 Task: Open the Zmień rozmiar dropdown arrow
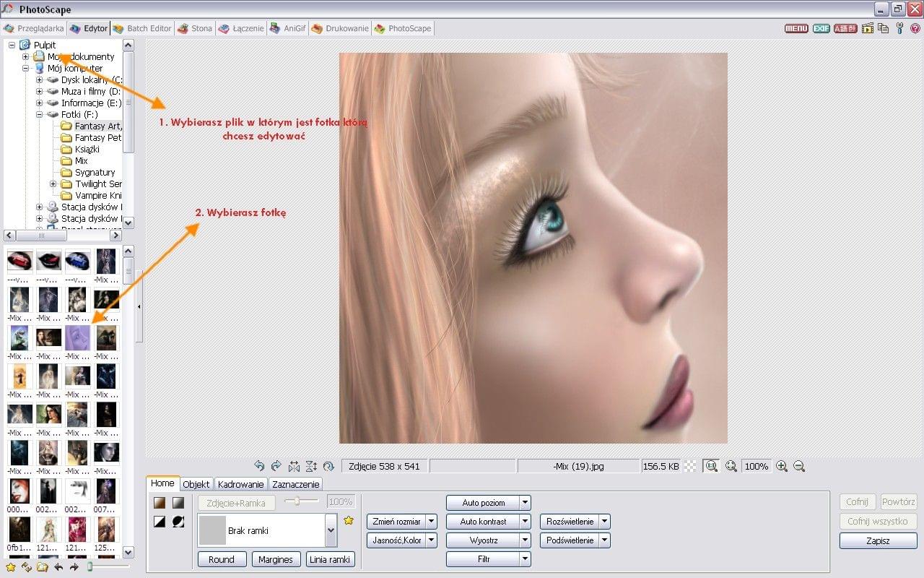[432, 522]
